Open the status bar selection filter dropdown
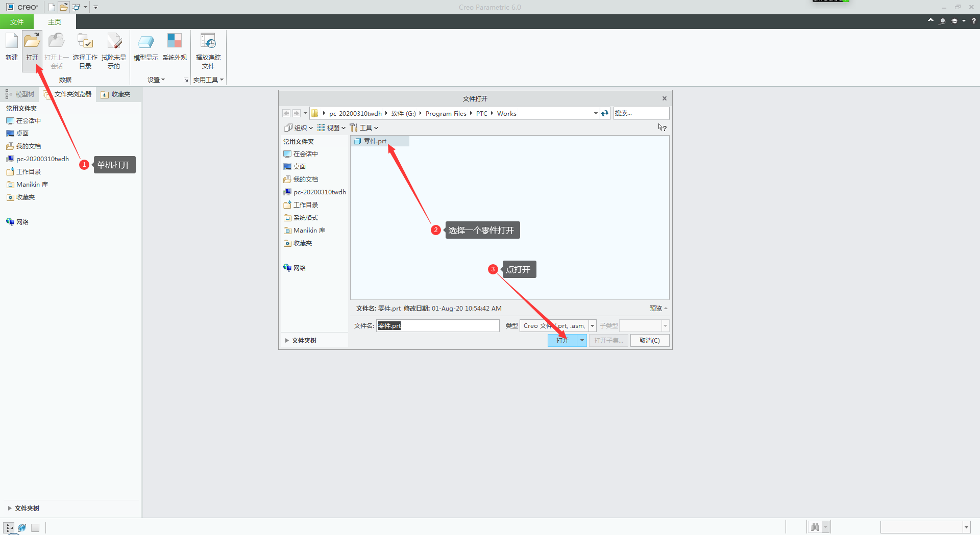Image resolution: width=980 pixels, height=535 pixels. [966, 527]
